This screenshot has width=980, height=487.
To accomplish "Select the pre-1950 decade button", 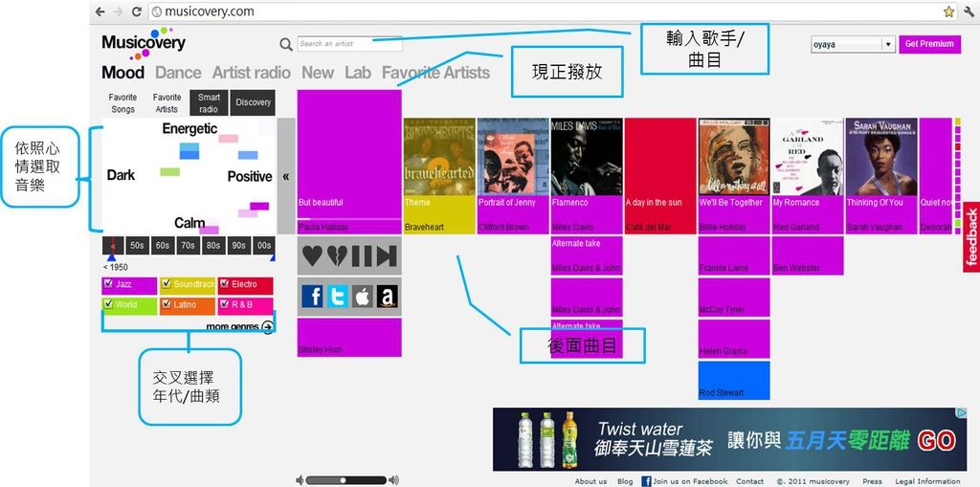I will pyautogui.click(x=113, y=246).
